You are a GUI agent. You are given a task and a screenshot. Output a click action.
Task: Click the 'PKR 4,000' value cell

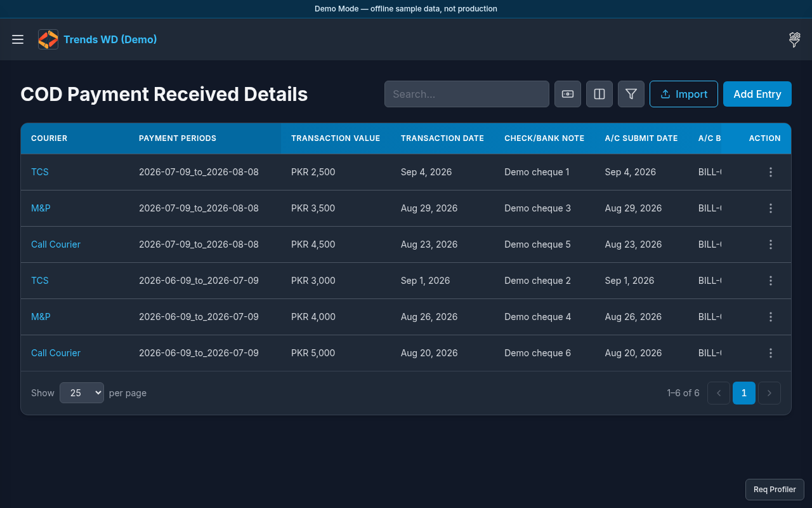(x=313, y=317)
